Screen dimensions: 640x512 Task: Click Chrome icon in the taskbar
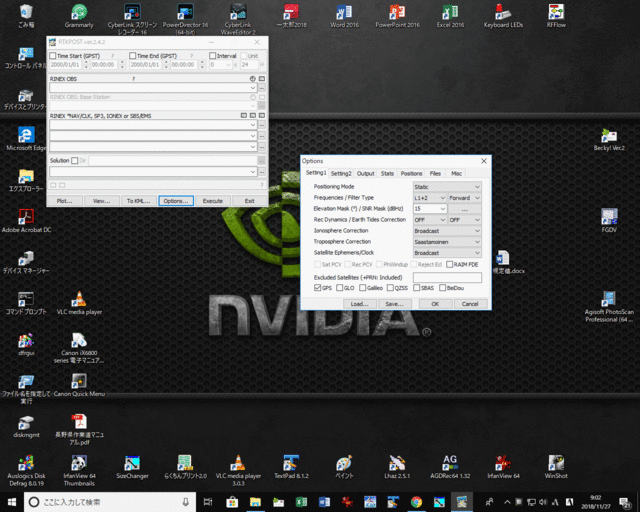tap(416, 502)
